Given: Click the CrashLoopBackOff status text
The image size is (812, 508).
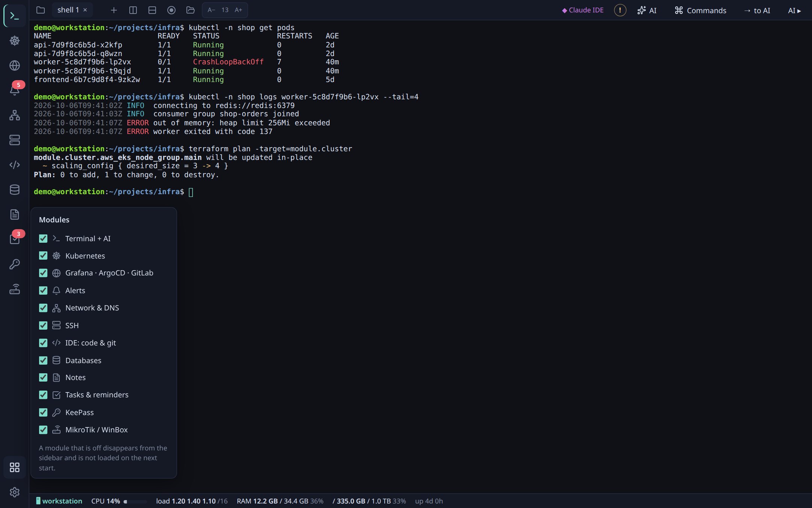Looking at the screenshot, I should [x=228, y=62].
